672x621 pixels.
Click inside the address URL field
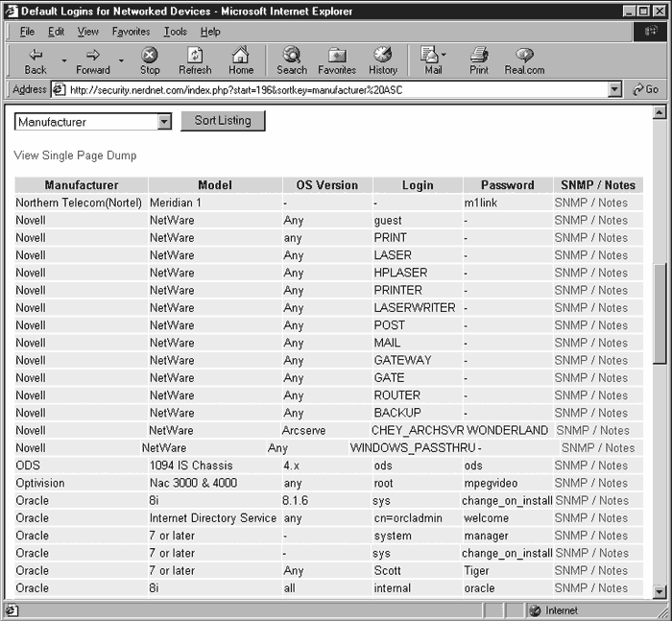(336, 90)
